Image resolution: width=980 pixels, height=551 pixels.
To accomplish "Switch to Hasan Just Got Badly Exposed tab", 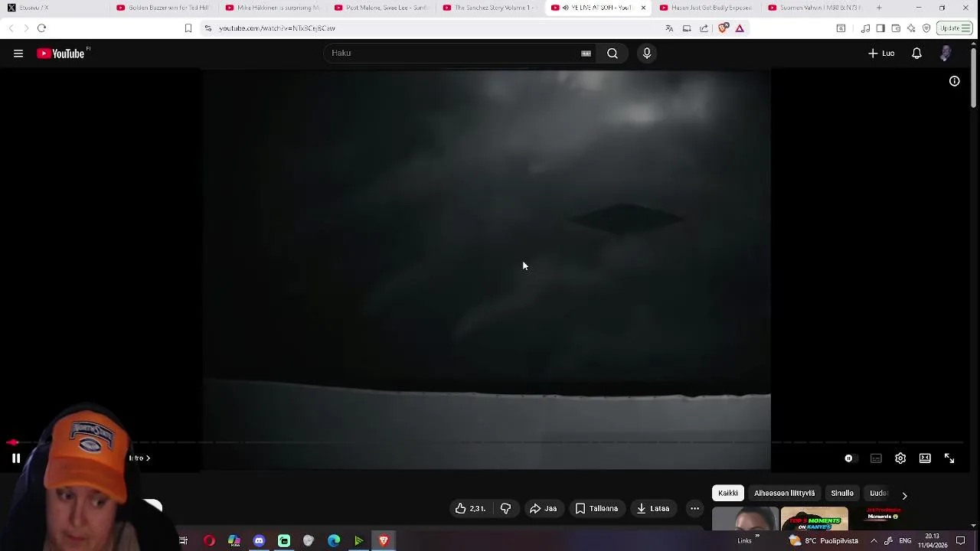I will tap(707, 8).
